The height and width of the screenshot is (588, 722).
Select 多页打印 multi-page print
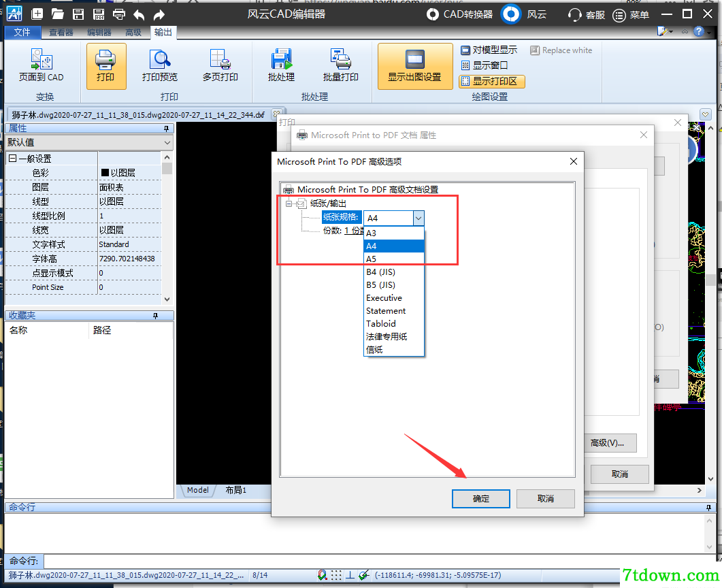(220, 65)
